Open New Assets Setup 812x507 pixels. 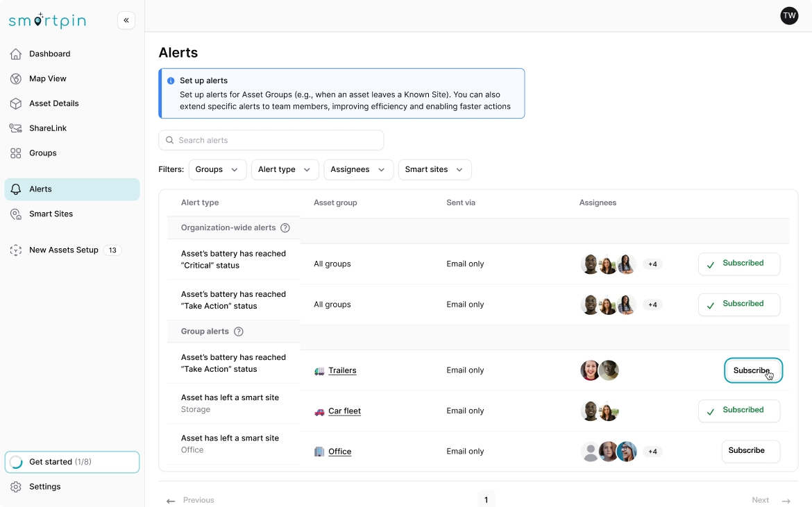coord(64,250)
